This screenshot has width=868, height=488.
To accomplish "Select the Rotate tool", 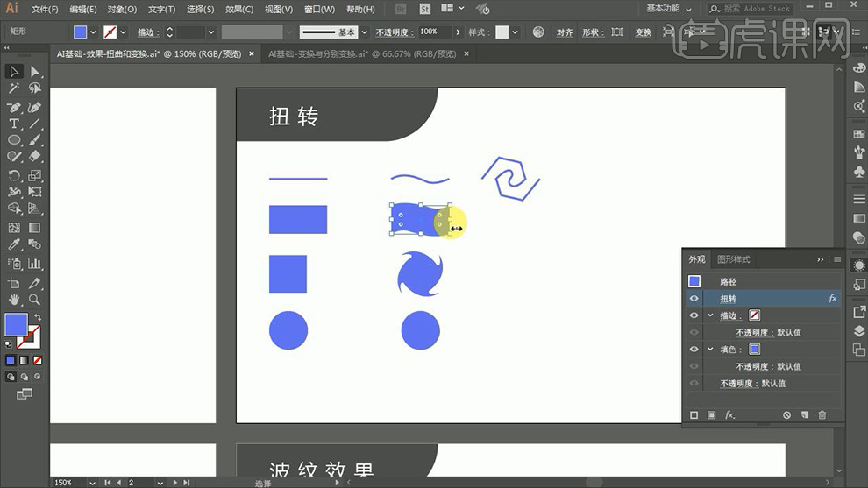I will (x=14, y=176).
